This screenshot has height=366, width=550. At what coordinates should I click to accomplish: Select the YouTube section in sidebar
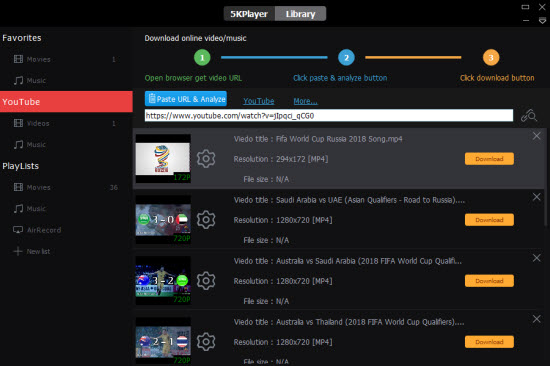click(x=66, y=102)
